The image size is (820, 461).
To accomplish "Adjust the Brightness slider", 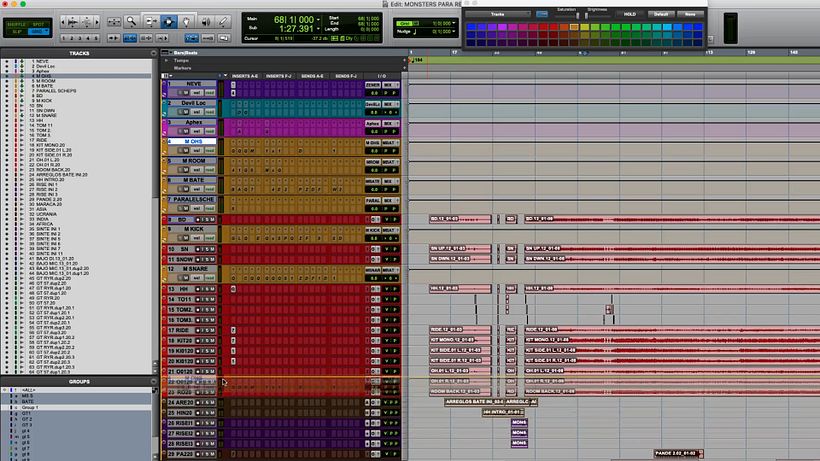I will pyautogui.click(x=586, y=16).
